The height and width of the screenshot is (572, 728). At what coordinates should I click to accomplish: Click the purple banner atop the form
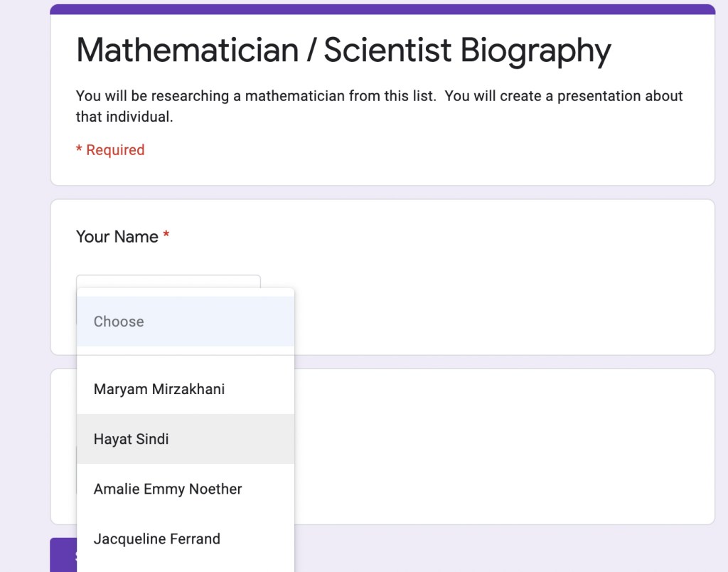pos(382,9)
